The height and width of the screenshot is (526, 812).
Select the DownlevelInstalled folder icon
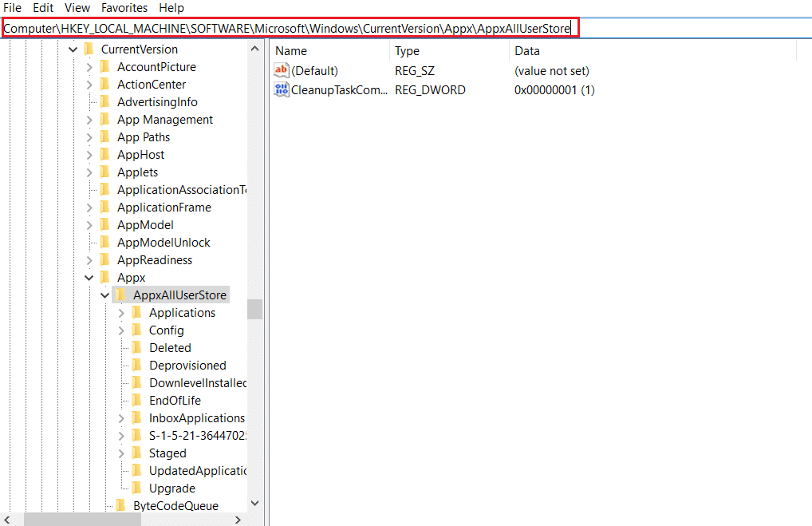pos(137,383)
